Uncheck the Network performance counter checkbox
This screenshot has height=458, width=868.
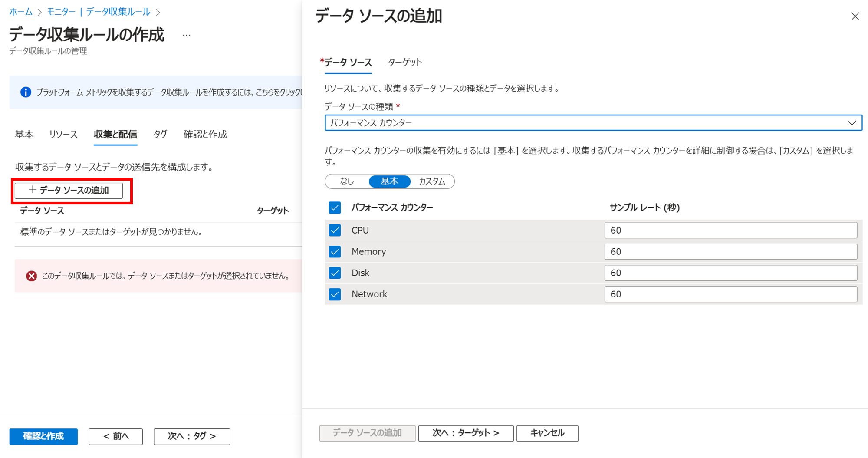pos(335,294)
